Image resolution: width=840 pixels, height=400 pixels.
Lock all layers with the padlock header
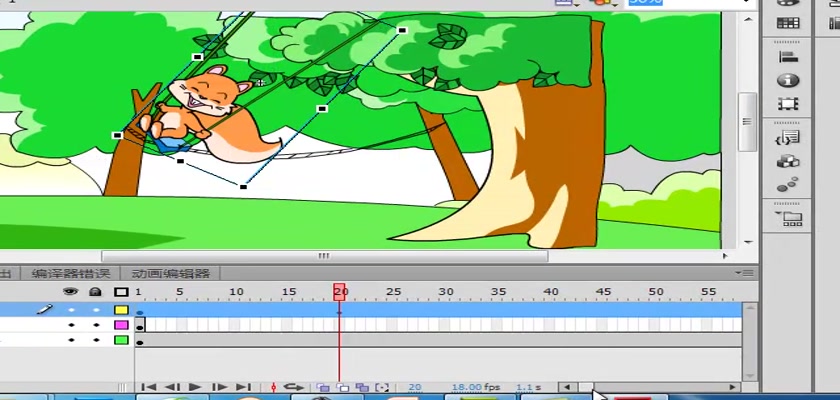click(x=95, y=292)
